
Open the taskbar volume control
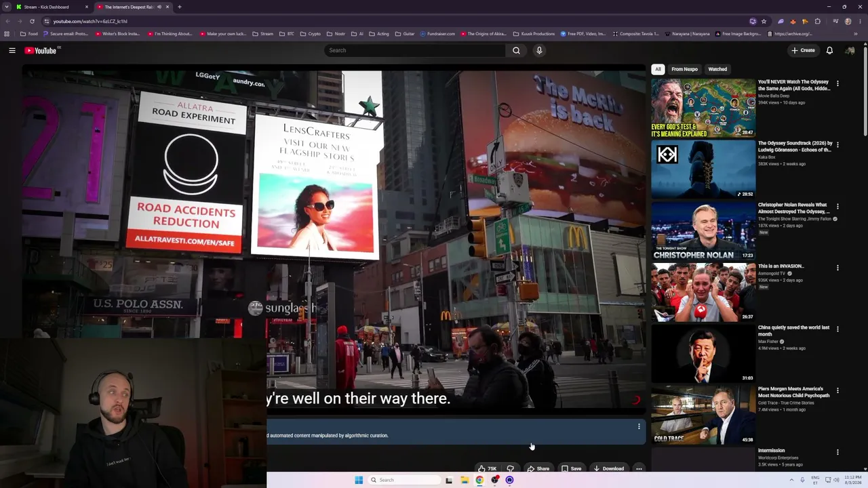(x=837, y=480)
